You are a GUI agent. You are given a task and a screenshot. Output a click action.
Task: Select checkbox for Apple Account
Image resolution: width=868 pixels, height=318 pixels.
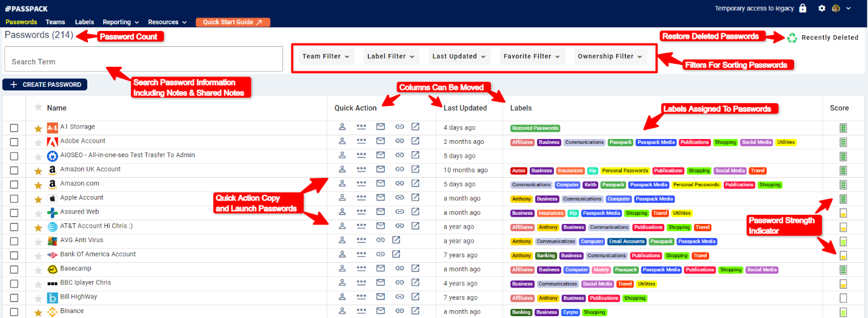coord(15,198)
